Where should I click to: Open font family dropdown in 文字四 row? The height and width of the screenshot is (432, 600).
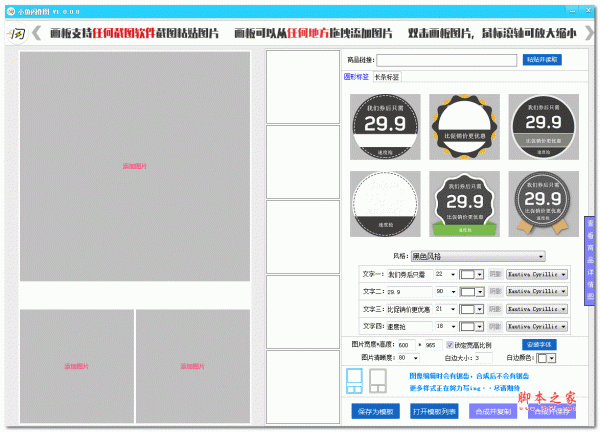537,326
